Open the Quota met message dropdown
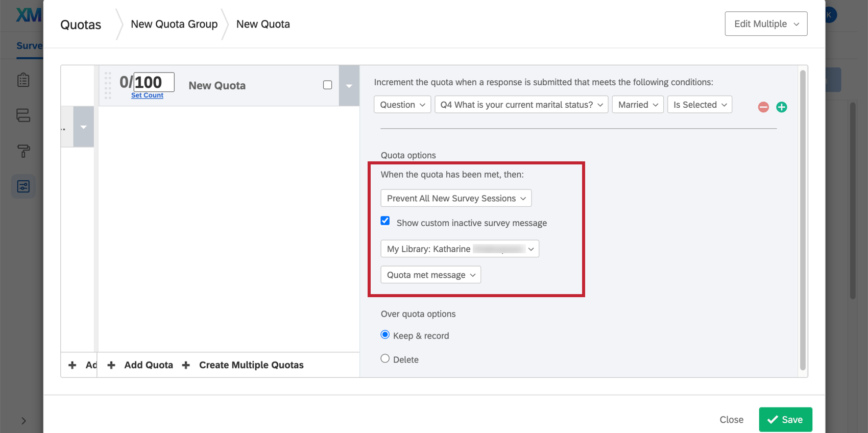The image size is (868, 433). (430, 275)
